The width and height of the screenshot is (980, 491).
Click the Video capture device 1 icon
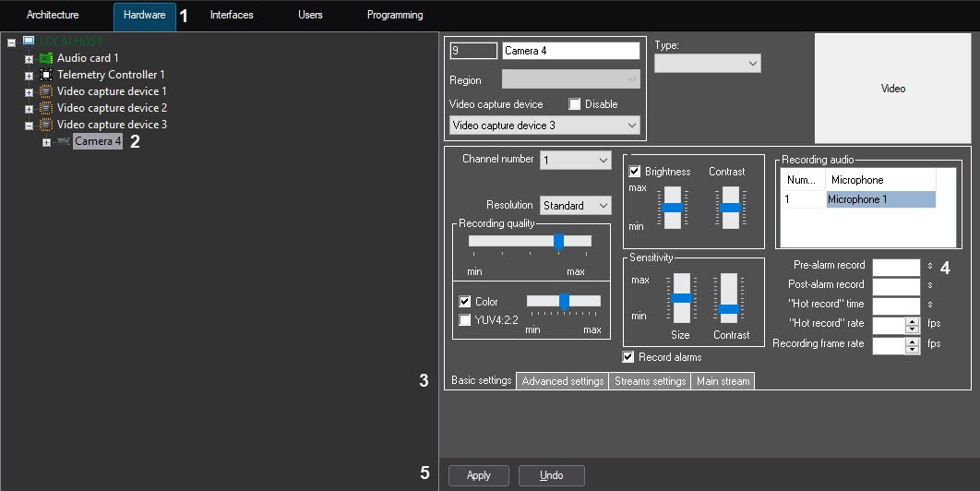46,91
